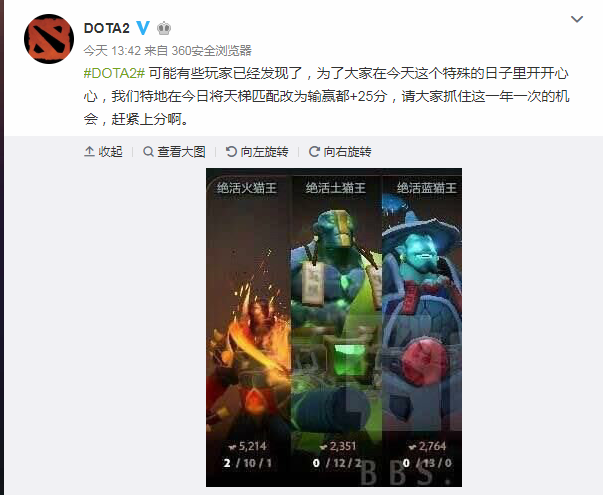
Task: Expand the post options chevron
Action: (x=577, y=19)
